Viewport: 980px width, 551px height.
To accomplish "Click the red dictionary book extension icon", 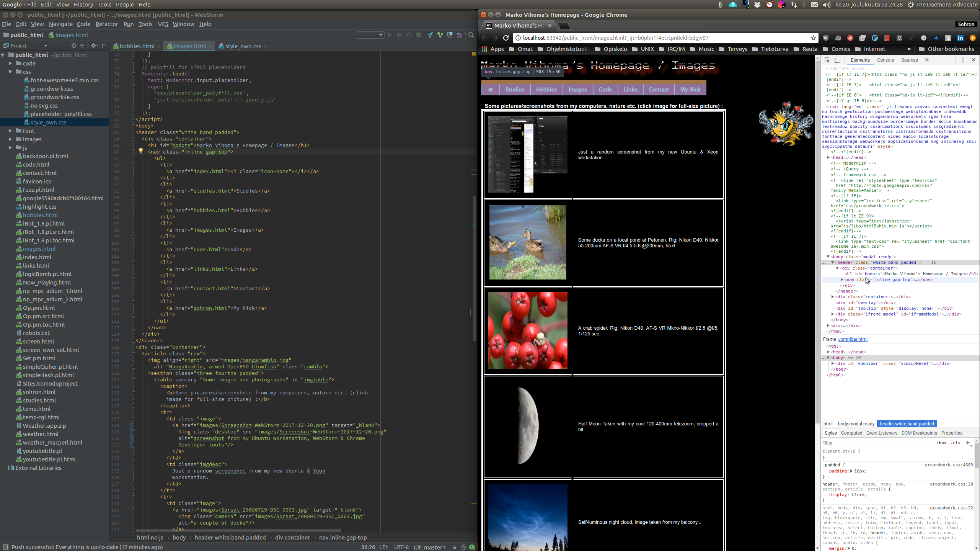I will point(887,38).
